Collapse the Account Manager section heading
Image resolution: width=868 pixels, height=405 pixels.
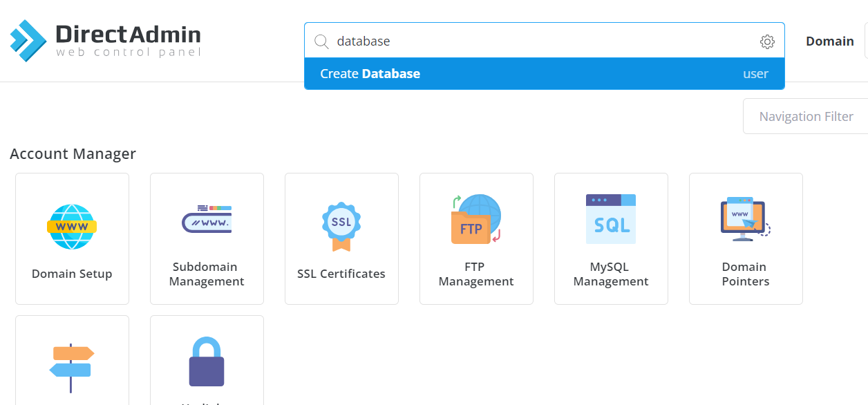pos(73,154)
